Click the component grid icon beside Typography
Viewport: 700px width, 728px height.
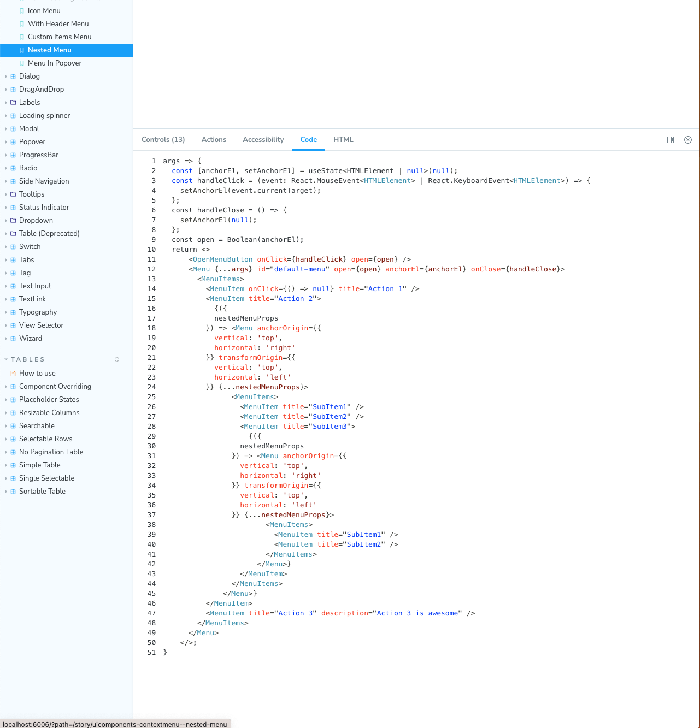point(13,312)
